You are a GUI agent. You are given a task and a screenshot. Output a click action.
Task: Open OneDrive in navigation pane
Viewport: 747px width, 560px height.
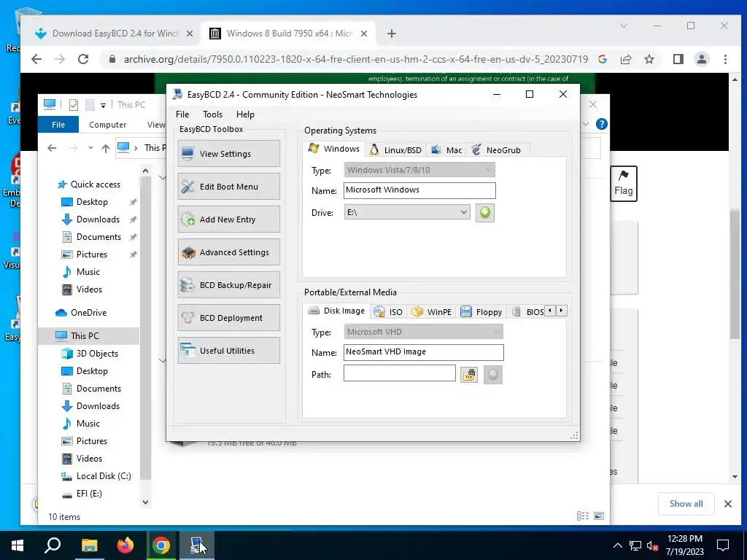click(x=88, y=313)
